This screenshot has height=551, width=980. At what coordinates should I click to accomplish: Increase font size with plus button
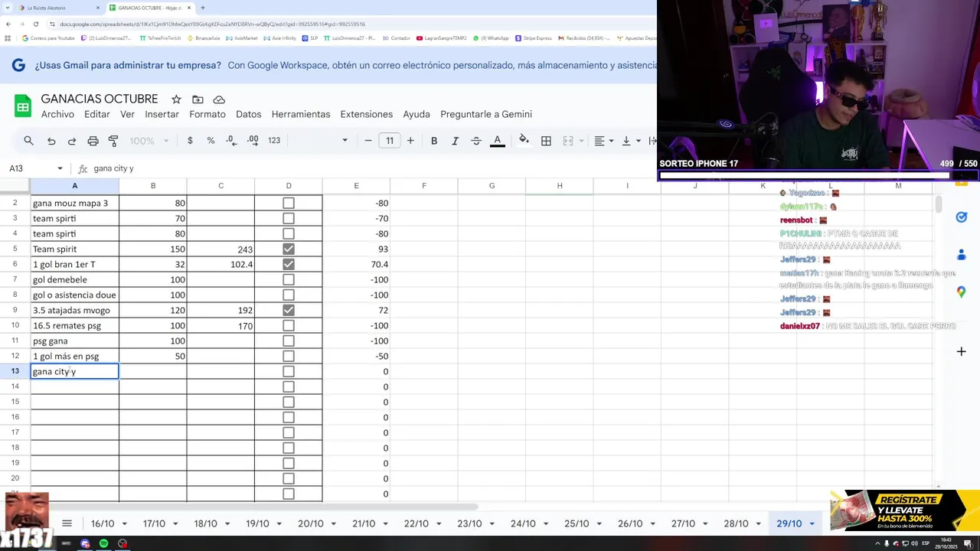(410, 141)
